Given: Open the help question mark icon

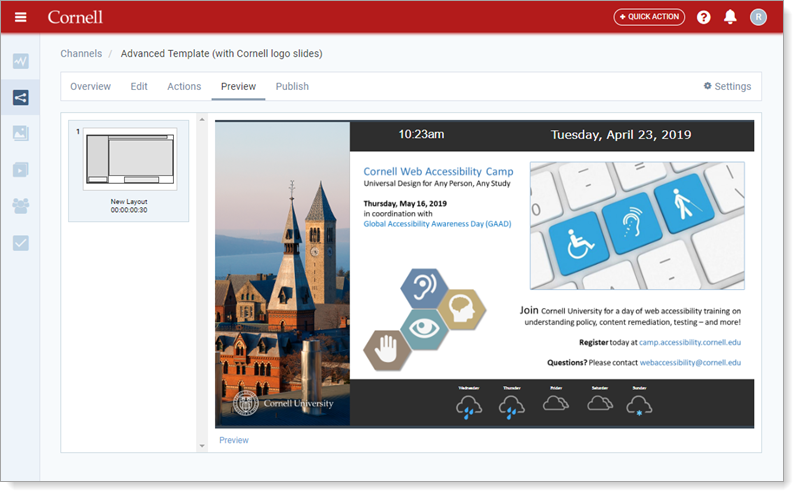Looking at the screenshot, I should 704,17.
